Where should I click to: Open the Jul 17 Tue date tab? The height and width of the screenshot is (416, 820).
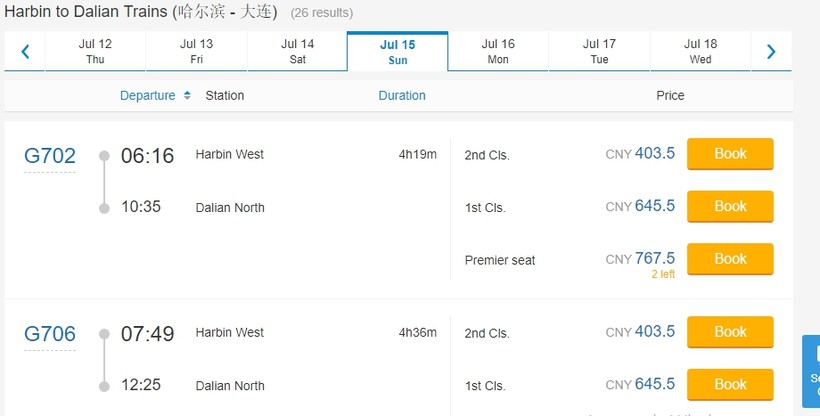coord(599,52)
